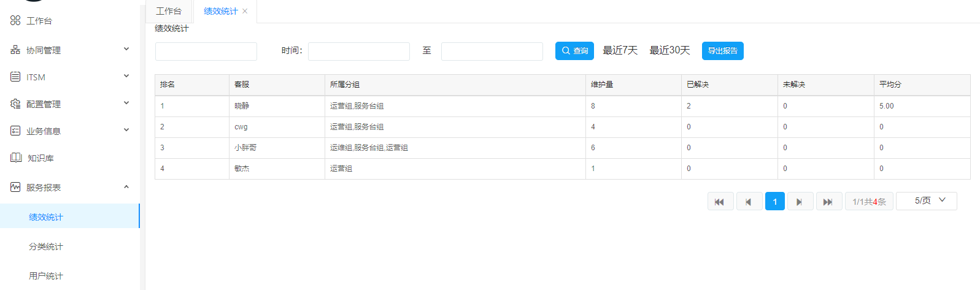Image resolution: width=980 pixels, height=290 pixels.
Task: Click the 业务信息 sidebar icon
Action: (x=15, y=131)
